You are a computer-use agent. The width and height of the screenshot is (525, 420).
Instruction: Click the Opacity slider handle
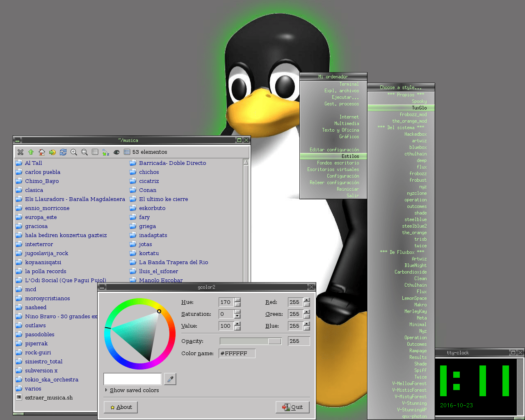275,341
